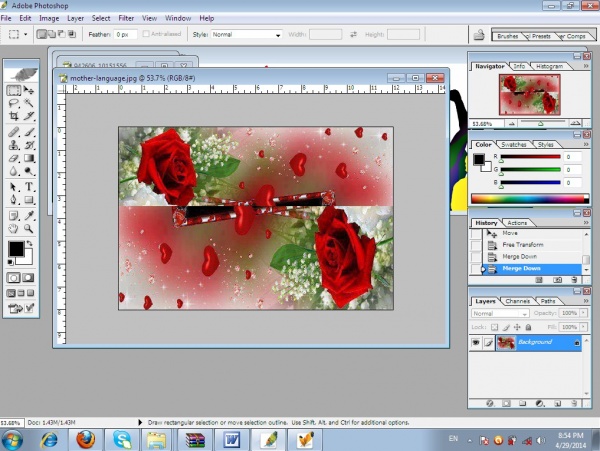Pick the Crop tool
Viewport: 600px width, 451px height.
14,118
